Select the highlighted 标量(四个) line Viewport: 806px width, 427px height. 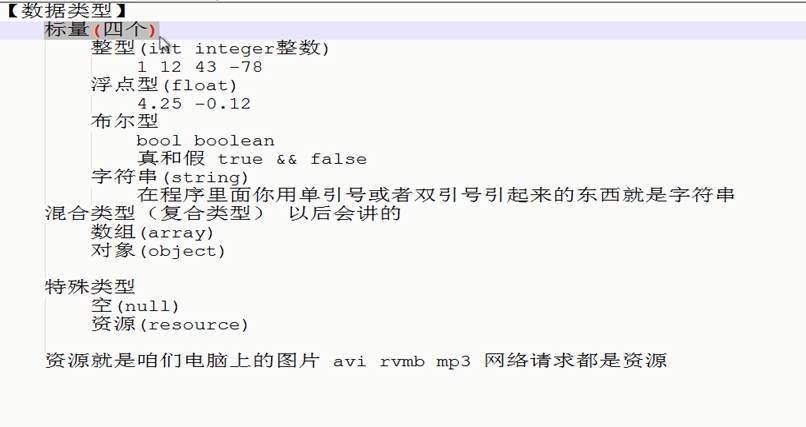point(101,30)
